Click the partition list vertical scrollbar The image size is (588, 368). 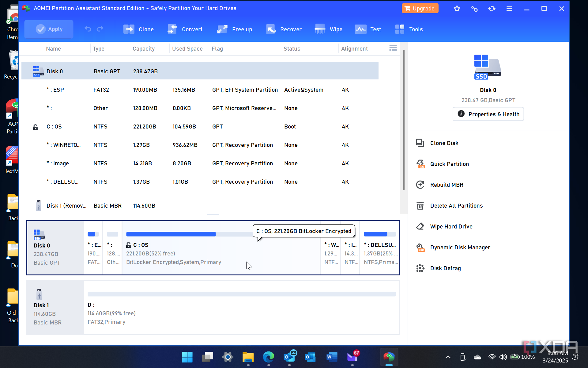[x=404, y=120]
